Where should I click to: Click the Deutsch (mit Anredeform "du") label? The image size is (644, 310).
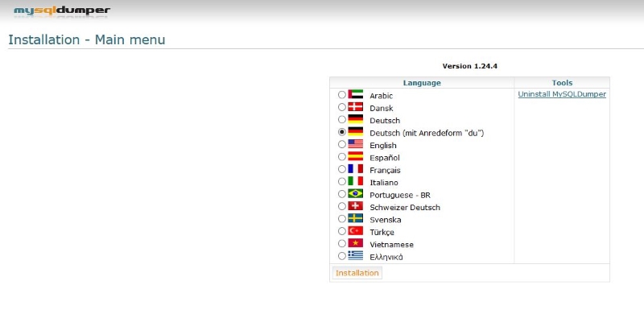pyautogui.click(x=427, y=134)
